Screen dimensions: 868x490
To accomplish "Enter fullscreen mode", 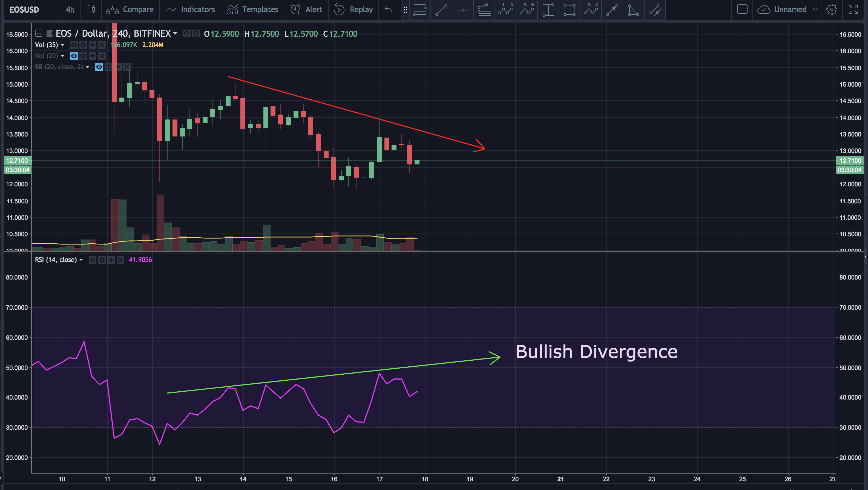I will pos(853,9).
